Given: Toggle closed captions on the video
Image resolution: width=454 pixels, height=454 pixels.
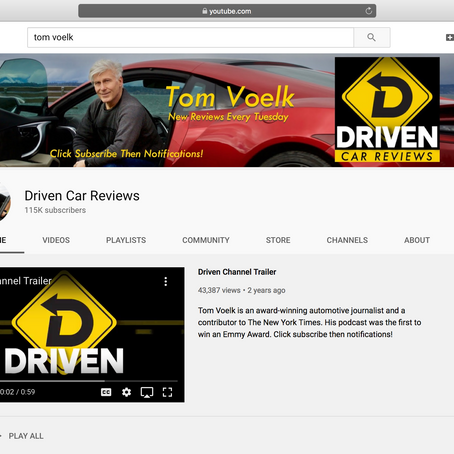Looking at the screenshot, I should (x=106, y=392).
